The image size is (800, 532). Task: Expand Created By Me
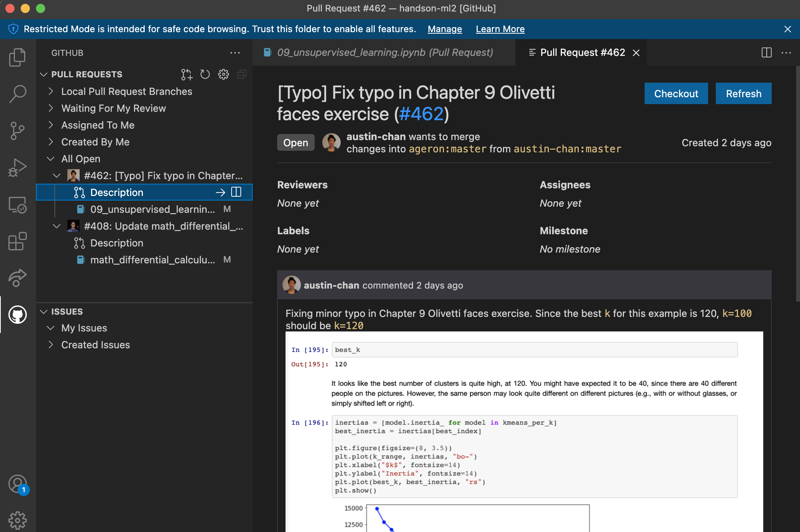(51, 142)
